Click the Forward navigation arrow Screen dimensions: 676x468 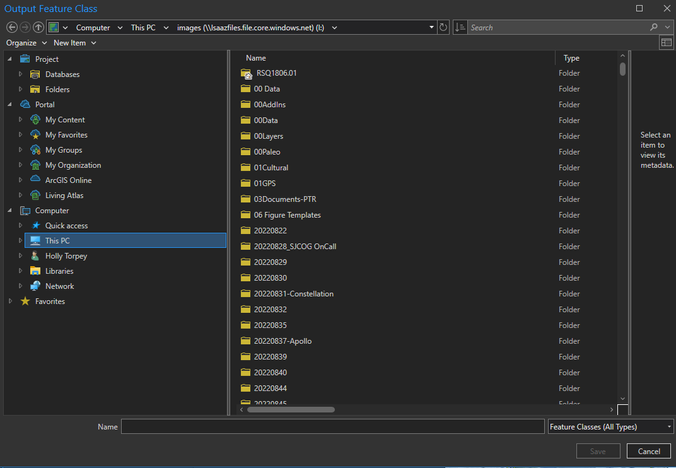(25, 27)
